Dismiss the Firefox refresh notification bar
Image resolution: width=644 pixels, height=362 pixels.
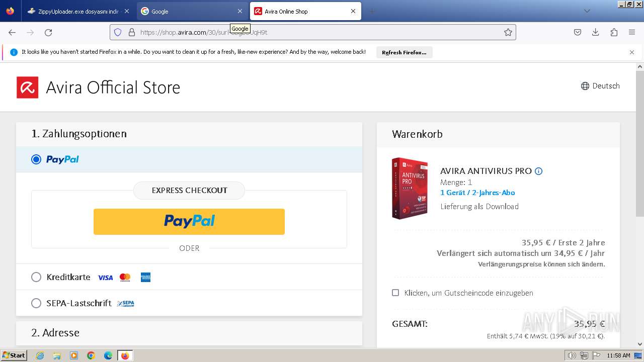pos(632,52)
